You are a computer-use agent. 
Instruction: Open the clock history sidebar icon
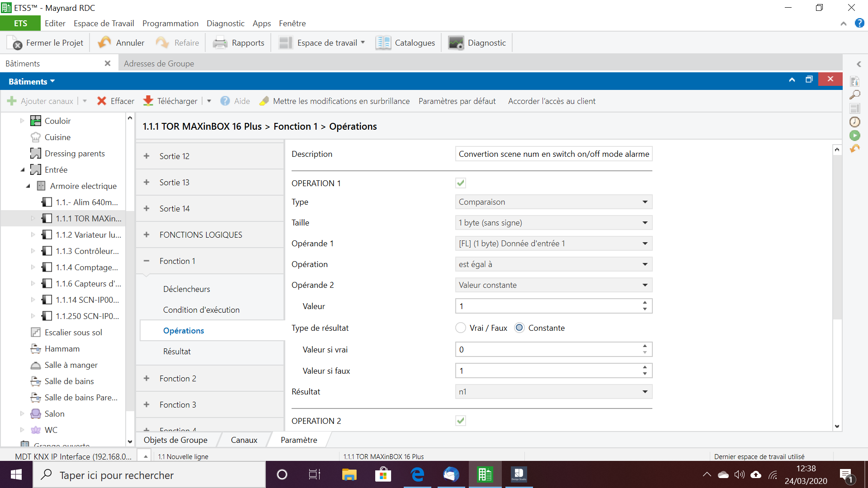[x=854, y=122]
